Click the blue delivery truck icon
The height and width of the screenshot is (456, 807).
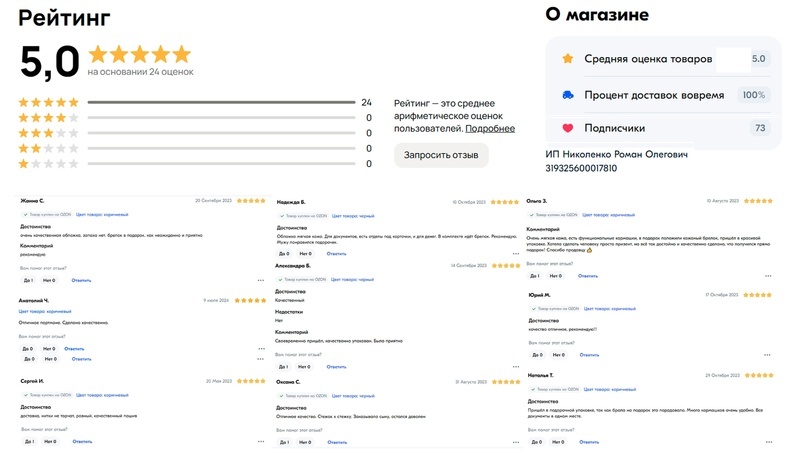coord(567,95)
